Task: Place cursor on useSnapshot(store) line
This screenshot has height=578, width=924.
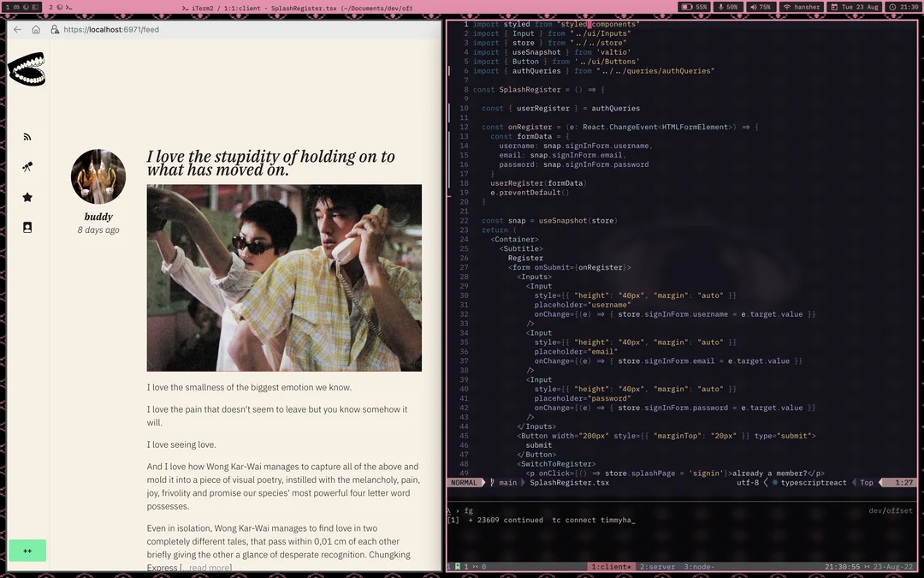Action: coord(549,221)
